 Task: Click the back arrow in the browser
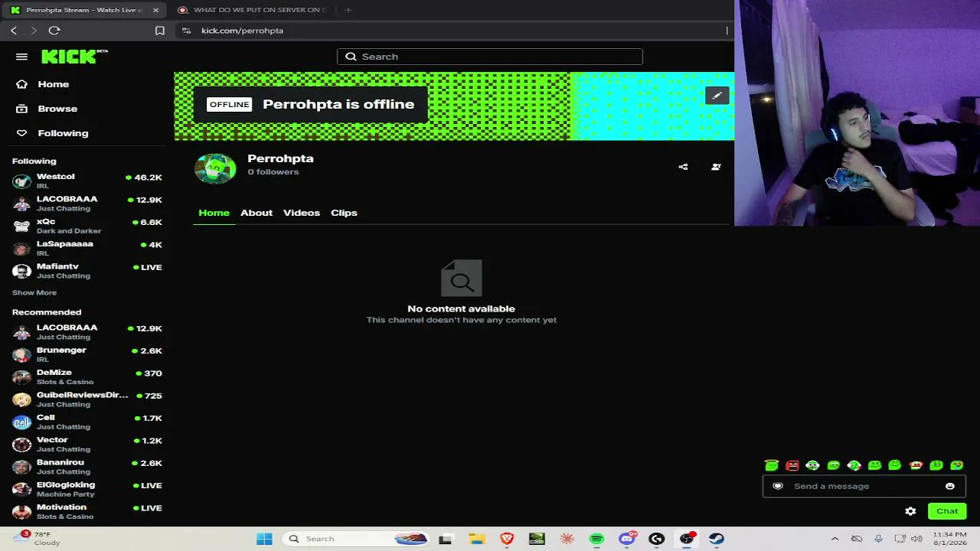(x=14, y=31)
